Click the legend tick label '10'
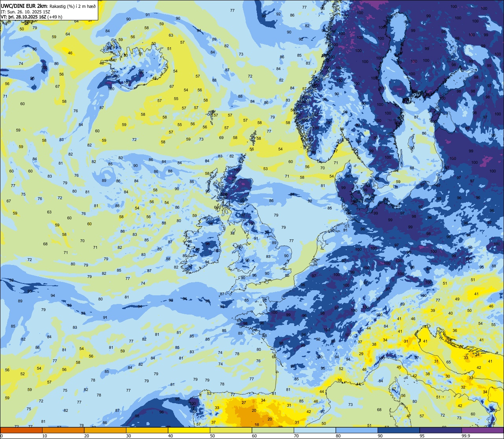This screenshot has height=439, width=504. coord(44,436)
